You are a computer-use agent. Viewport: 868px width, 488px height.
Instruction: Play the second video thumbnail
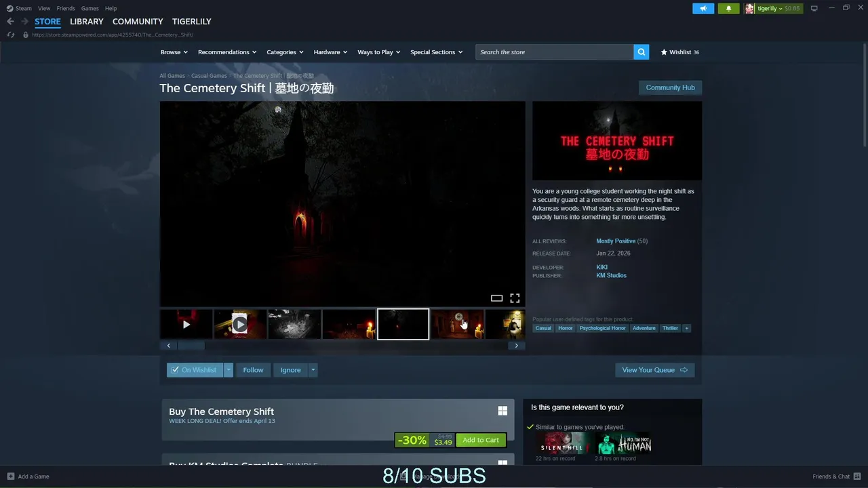point(240,324)
